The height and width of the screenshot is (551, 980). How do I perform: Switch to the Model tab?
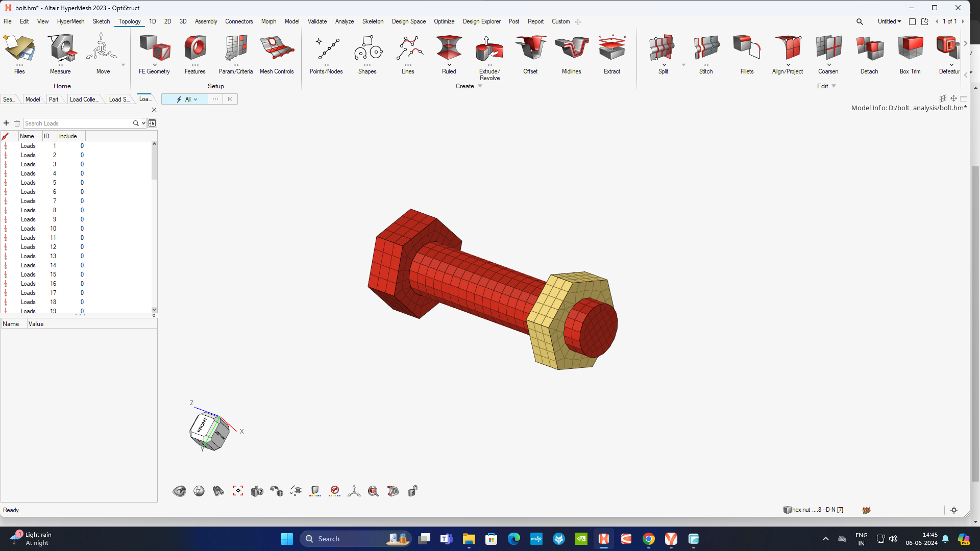[32, 99]
